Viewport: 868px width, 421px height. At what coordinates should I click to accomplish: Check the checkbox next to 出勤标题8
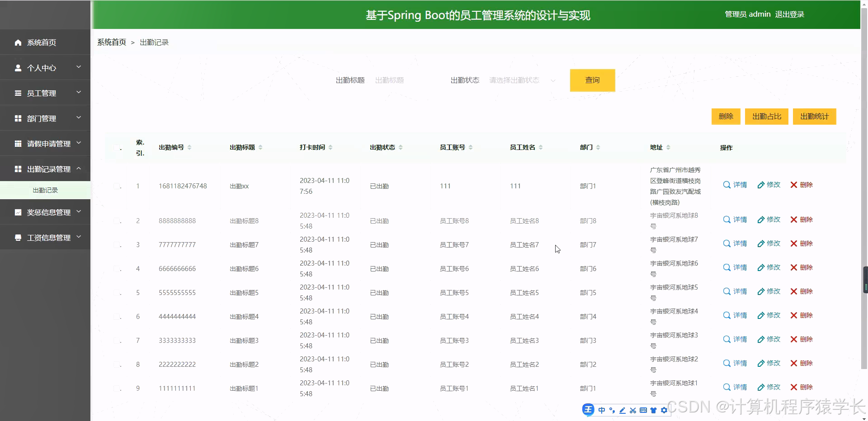117,221
